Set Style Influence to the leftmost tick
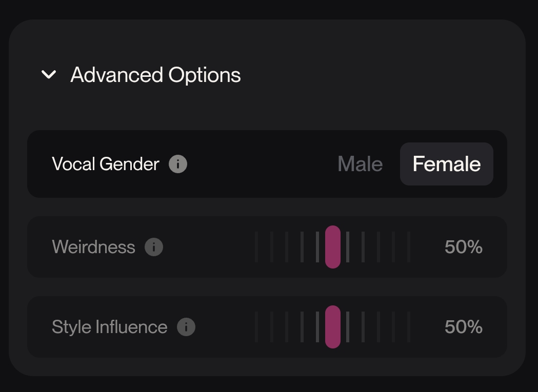The width and height of the screenshot is (538, 392). click(x=256, y=327)
